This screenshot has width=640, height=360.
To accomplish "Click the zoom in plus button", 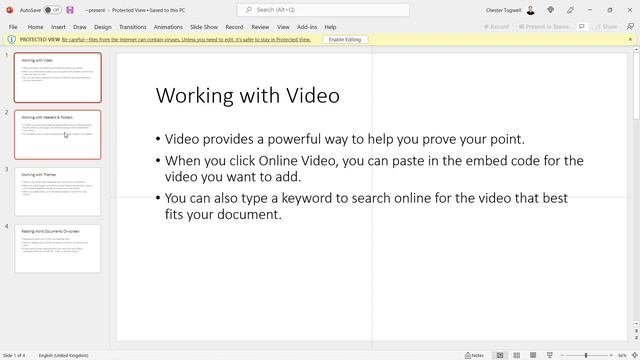I will coord(611,356).
